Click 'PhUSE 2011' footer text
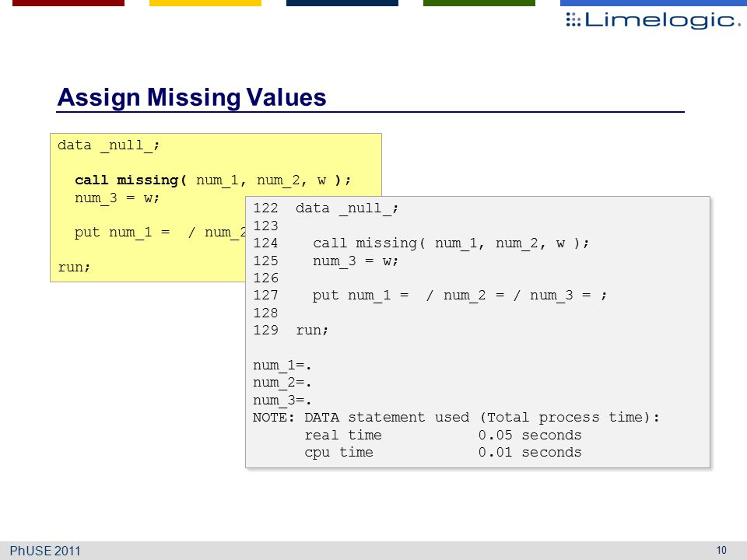This screenshot has width=747, height=560. click(45, 551)
